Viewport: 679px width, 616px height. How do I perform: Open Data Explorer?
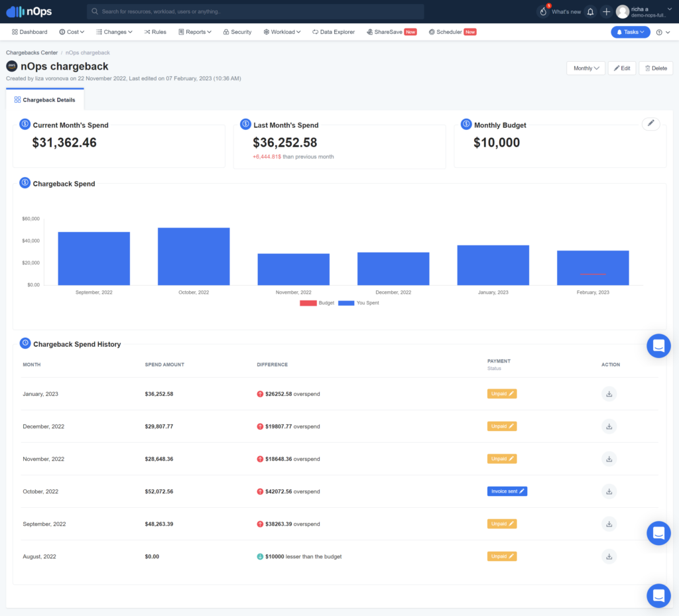point(334,32)
